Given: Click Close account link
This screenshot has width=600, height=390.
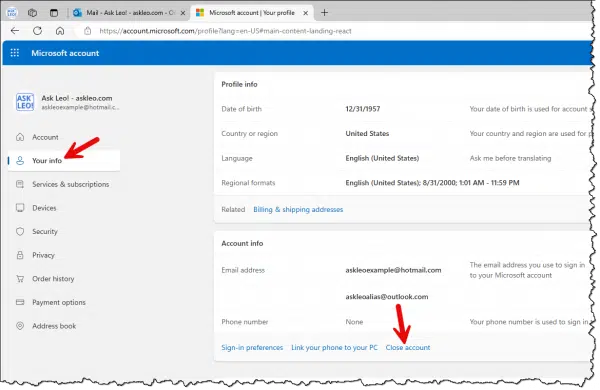Looking at the screenshot, I should (x=408, y=348).
